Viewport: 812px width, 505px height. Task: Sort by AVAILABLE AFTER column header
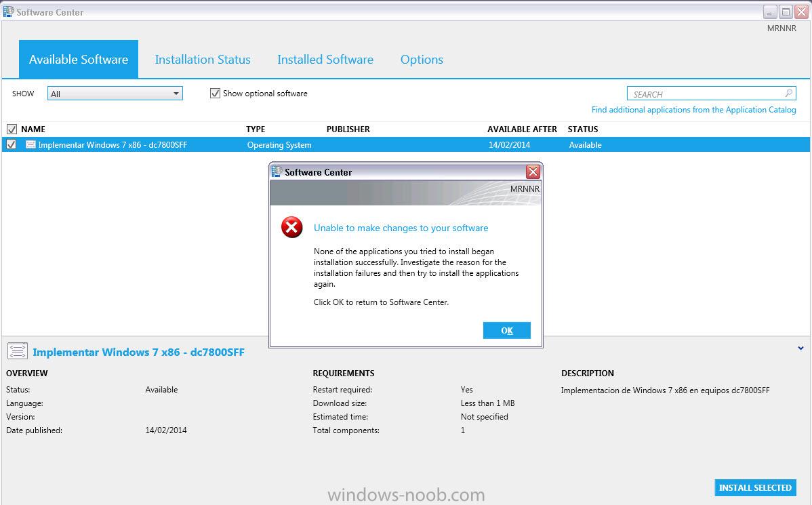pyautogui.click(x=522, y=129)
